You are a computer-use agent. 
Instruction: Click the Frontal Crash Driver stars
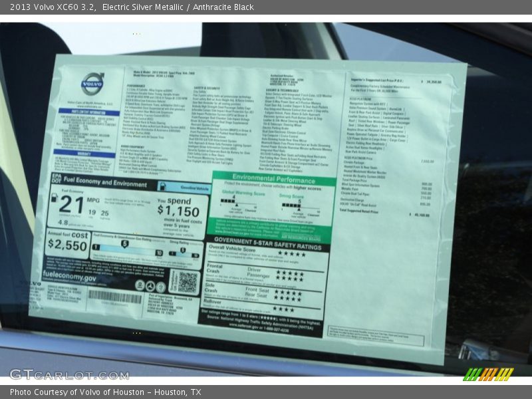pos(290,271)
